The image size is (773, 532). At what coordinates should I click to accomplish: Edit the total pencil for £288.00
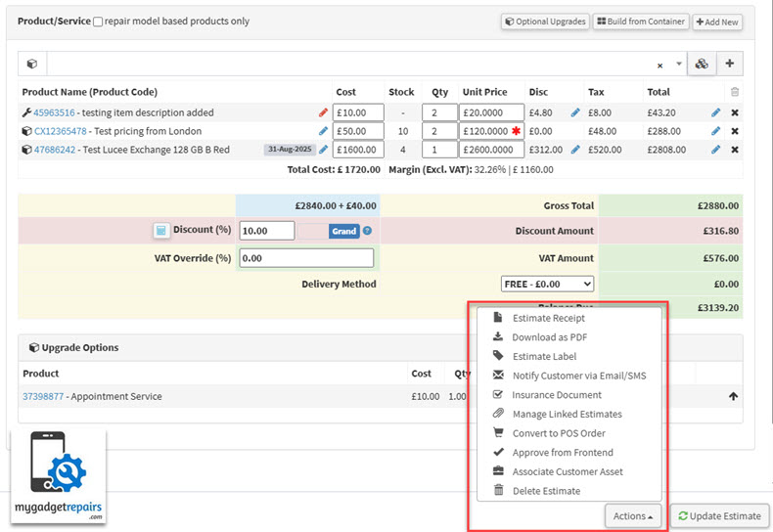click(716, 131)
